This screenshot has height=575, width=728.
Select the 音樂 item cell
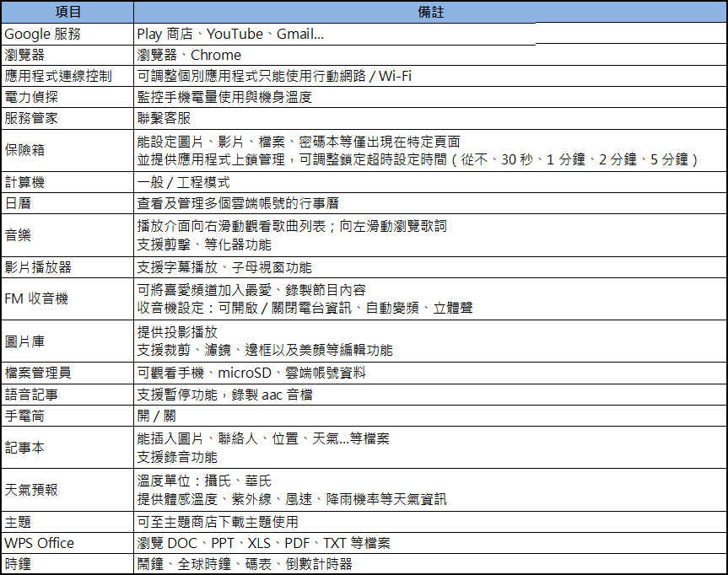pos(67,235)
